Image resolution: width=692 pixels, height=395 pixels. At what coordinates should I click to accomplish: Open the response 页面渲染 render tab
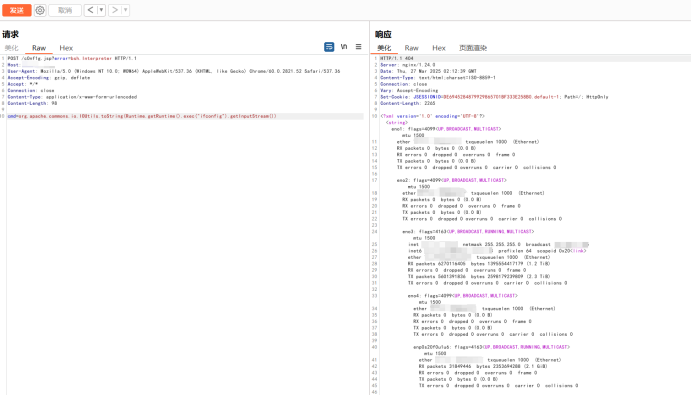tap(473, 48)
